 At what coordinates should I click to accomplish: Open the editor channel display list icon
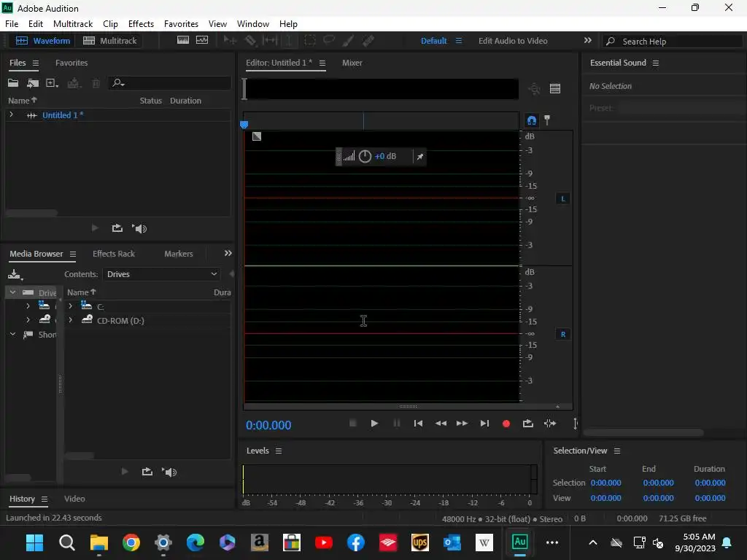click(x=555, y=88)
